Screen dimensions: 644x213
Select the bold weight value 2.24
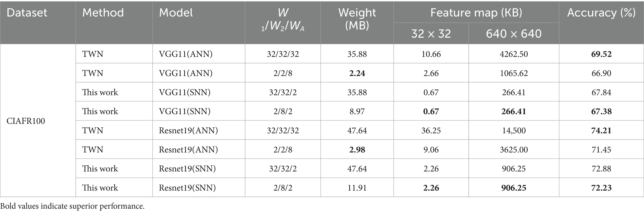click(357, 73)
